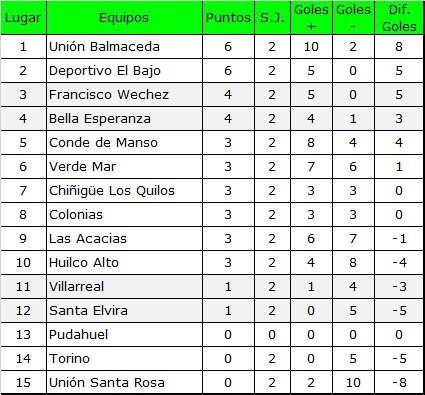Select the Pudahuel team cell
This screenshot has height=395, width=425.
tap(124, 335)
